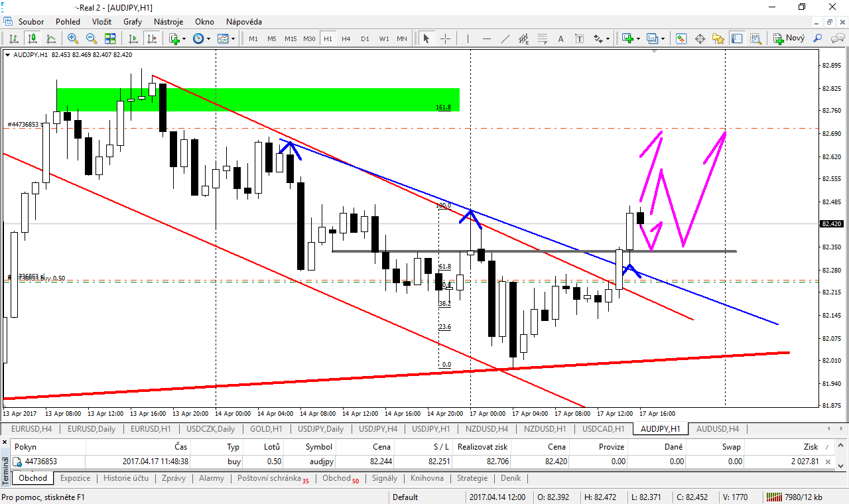
Task: Select the crosshair tool
Action: point(445,38)
